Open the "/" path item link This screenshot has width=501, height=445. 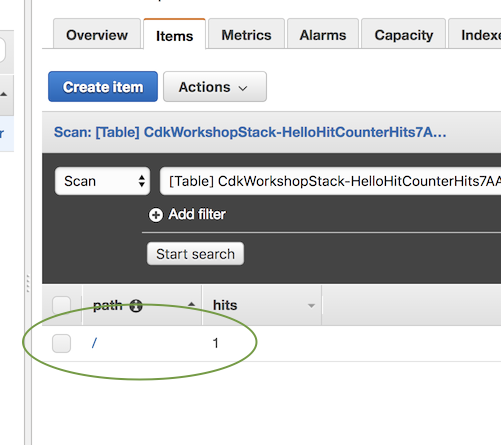click(94, 343)
